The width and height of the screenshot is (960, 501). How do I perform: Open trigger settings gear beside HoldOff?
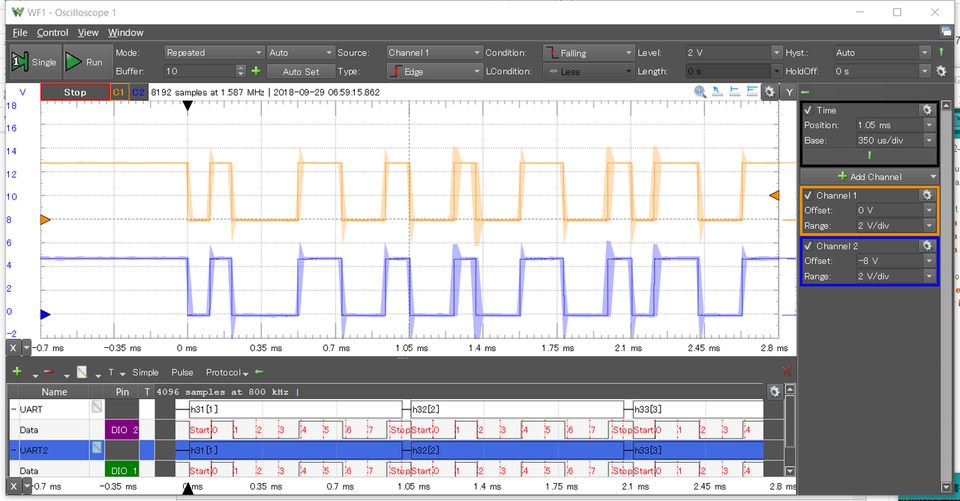click(940, 71)
